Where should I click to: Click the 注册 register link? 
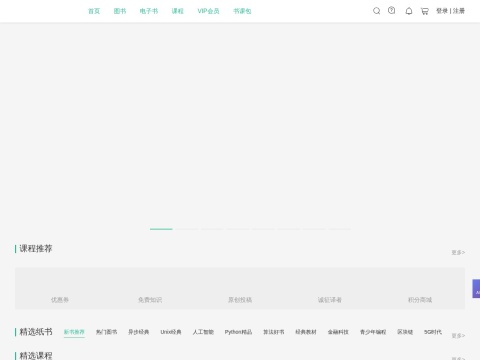tap(459, 11)
